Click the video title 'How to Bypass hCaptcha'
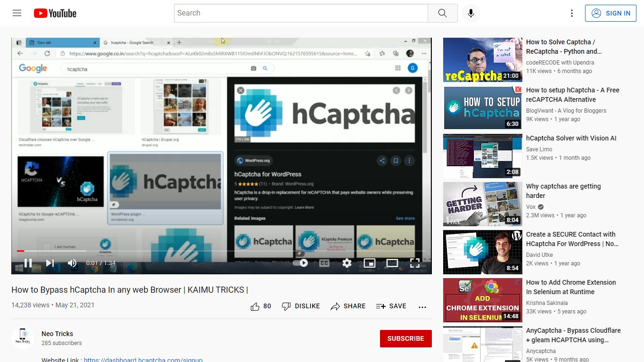The height and width of the screenshot is (362, 644). [130, 290]
